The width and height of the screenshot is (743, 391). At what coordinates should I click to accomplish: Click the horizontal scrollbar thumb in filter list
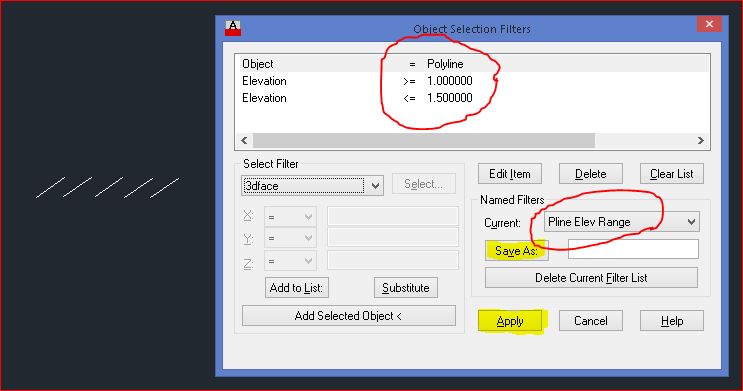[x=424, y=140]
